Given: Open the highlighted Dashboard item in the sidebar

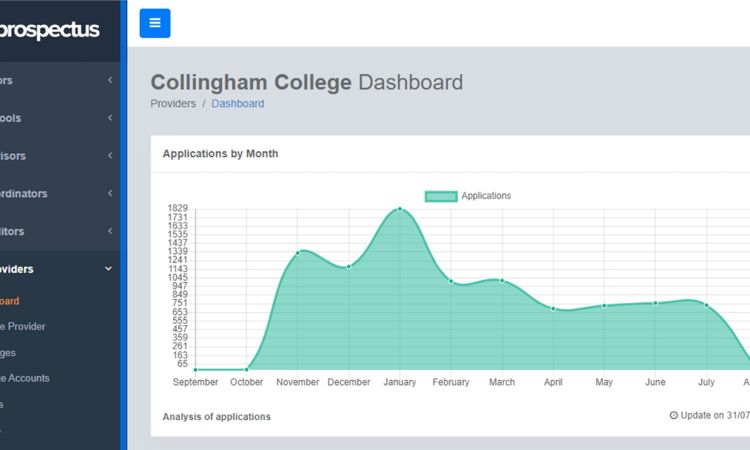Looking at the screenshot, I should (x=10, y=301).
